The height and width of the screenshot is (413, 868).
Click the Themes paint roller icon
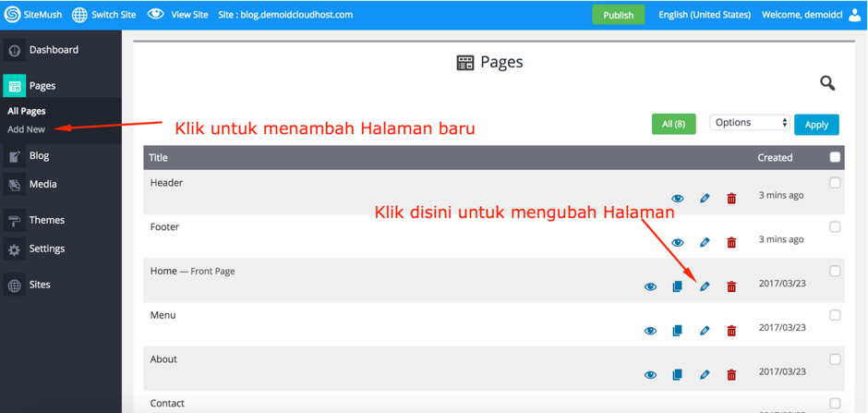(x=15, y=221)
